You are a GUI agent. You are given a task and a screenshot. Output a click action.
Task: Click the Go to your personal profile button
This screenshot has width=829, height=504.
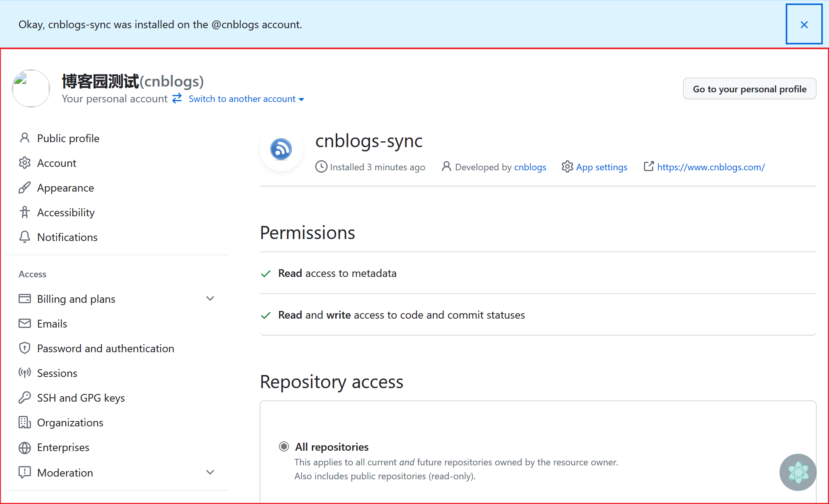(x=750, y=88)
